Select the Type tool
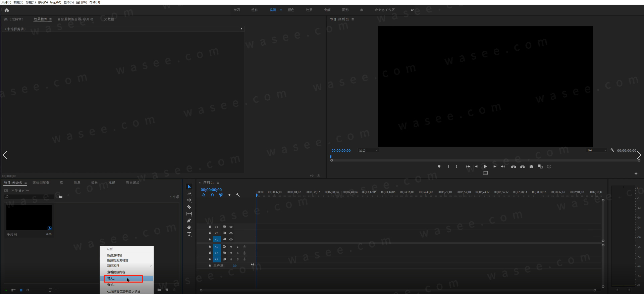Viewport: 644px width, 294px height. point(189,234)
